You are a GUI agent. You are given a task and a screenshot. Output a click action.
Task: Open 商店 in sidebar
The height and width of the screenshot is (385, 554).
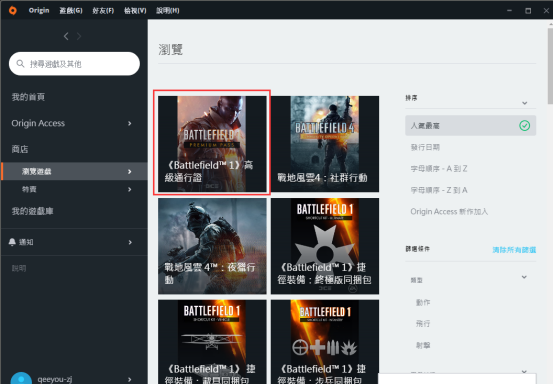[x=20, y=149]
